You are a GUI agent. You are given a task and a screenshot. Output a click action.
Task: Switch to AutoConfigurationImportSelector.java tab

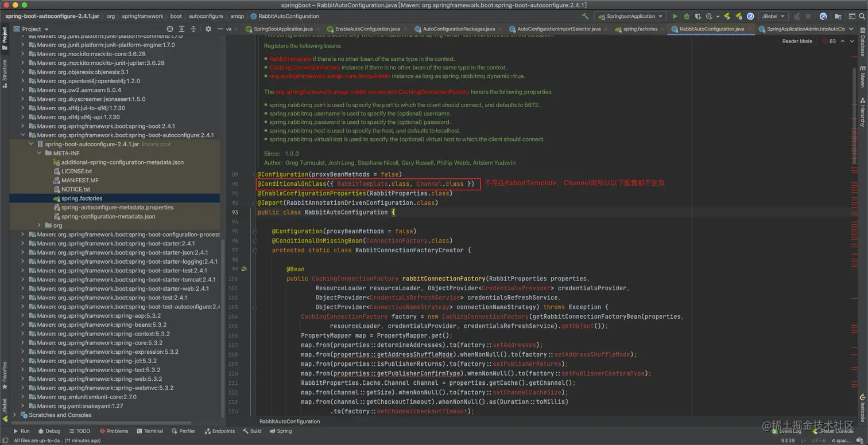(559, 29)
